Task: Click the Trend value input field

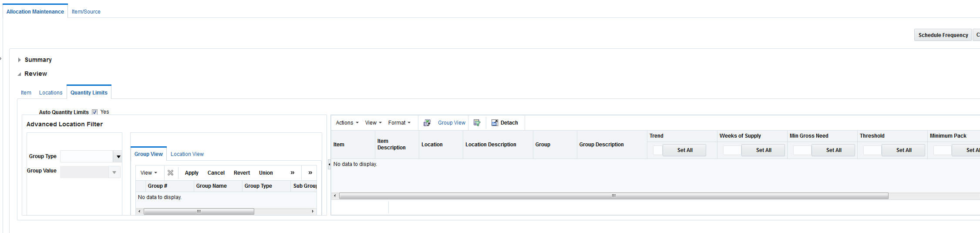Action: 658,150
